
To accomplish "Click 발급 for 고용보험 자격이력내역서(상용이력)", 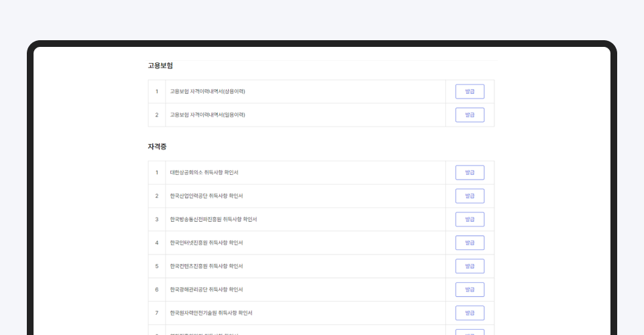I will (x=470, y=92).
